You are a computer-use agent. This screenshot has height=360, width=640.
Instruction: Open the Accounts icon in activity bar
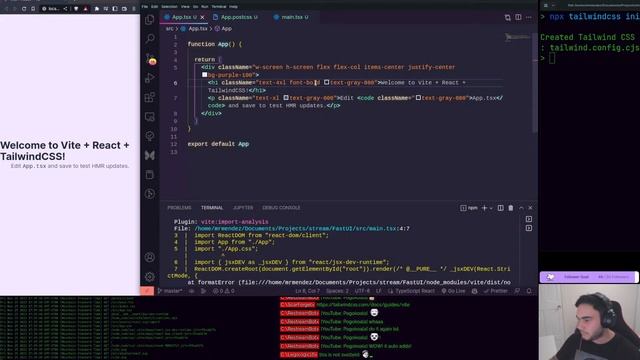coord(150,257)
